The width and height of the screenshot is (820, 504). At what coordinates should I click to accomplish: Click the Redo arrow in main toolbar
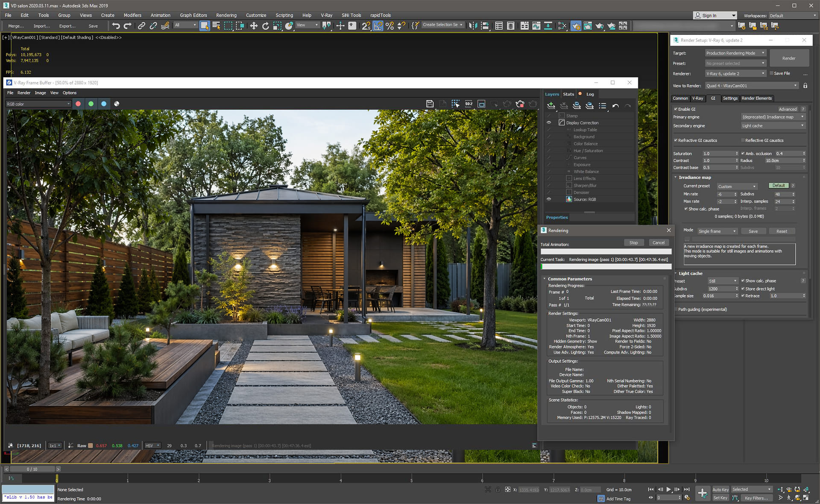(127, 26)
